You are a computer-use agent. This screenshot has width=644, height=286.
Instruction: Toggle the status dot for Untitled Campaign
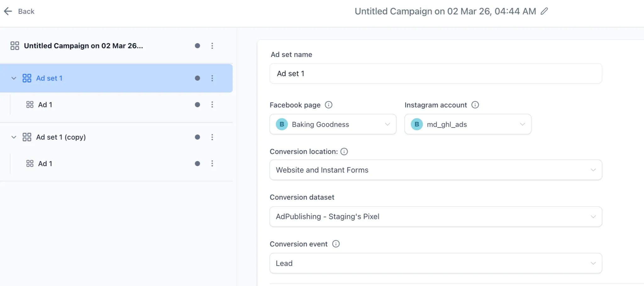click(x=197, y=46)
